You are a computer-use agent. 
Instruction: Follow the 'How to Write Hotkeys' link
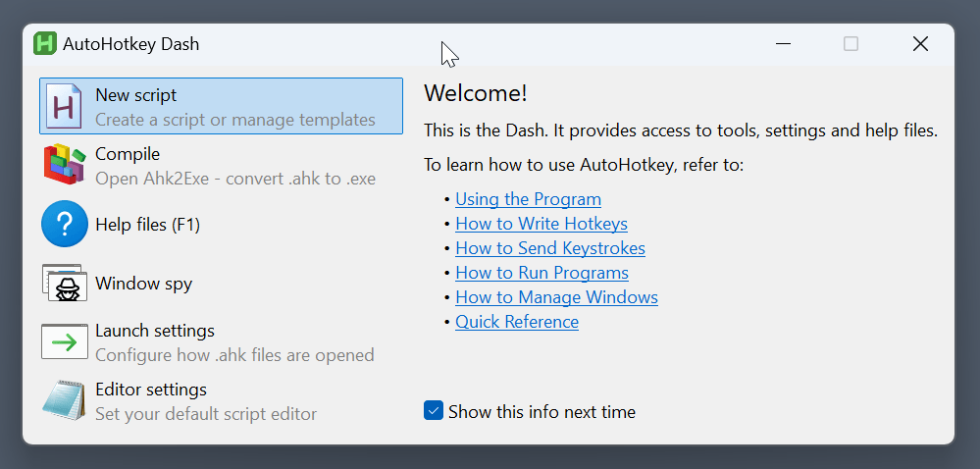(x=541, y=224)
